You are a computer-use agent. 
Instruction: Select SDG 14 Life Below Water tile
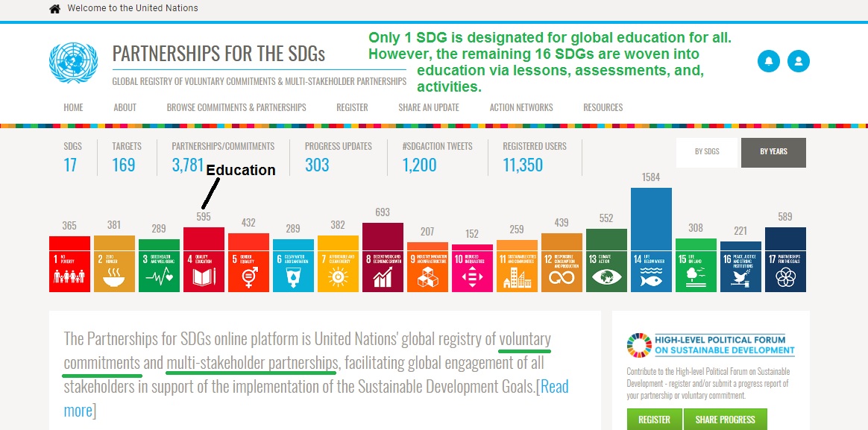tap(652, 271)
